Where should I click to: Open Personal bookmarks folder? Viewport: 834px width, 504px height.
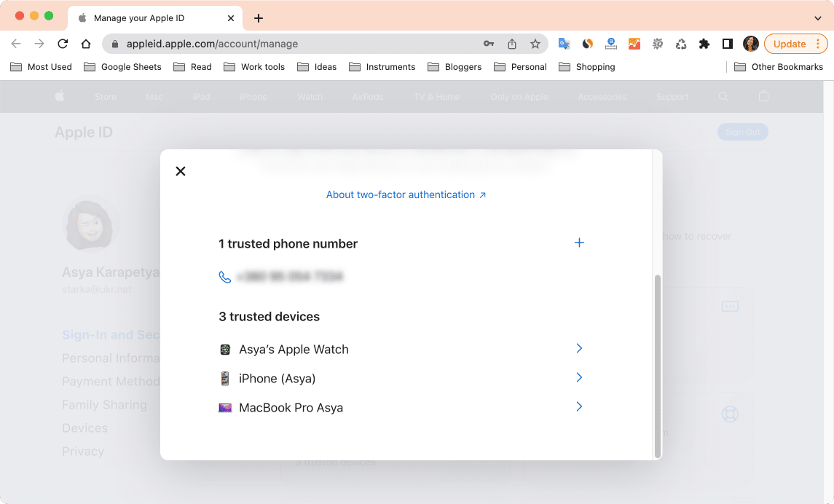(520, 66)
